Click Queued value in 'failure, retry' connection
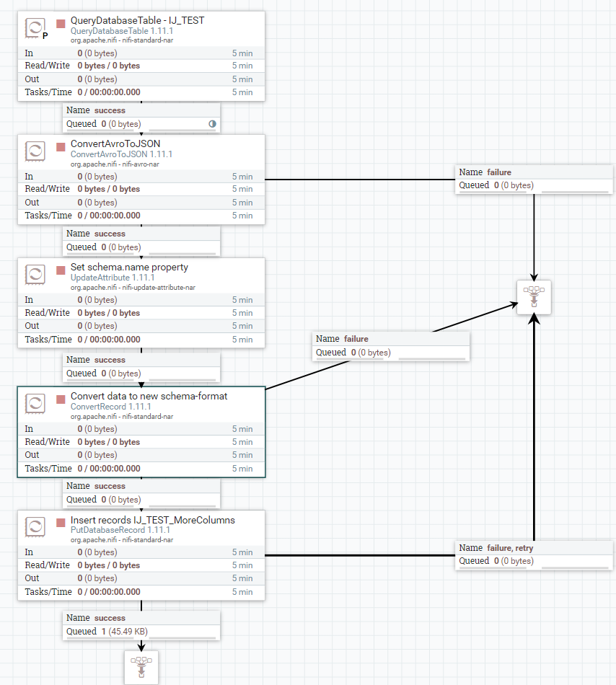This screenshot has height=685, width=616. pos(514,561)
